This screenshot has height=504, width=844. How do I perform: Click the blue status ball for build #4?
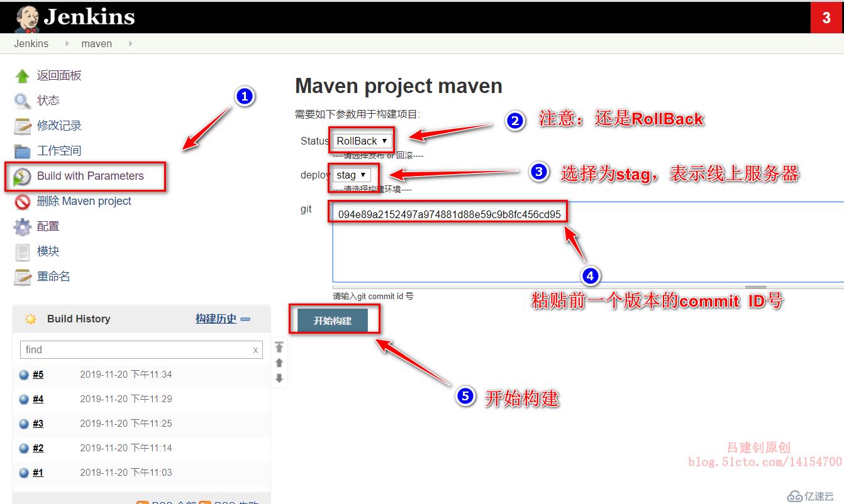[x=24, y=399]
